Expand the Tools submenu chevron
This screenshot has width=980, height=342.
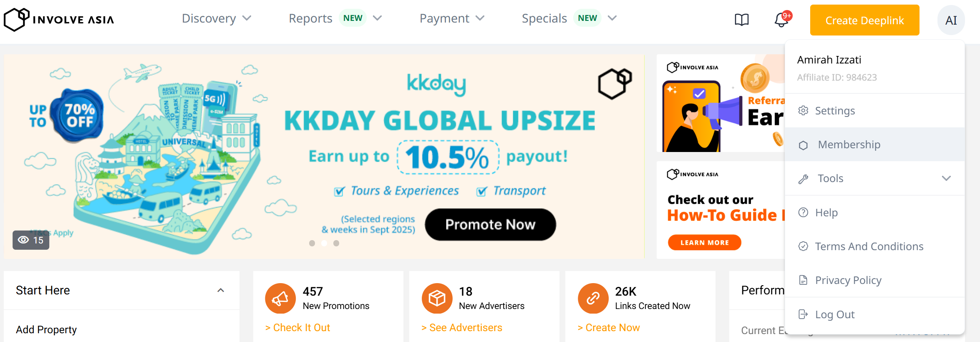946,178
